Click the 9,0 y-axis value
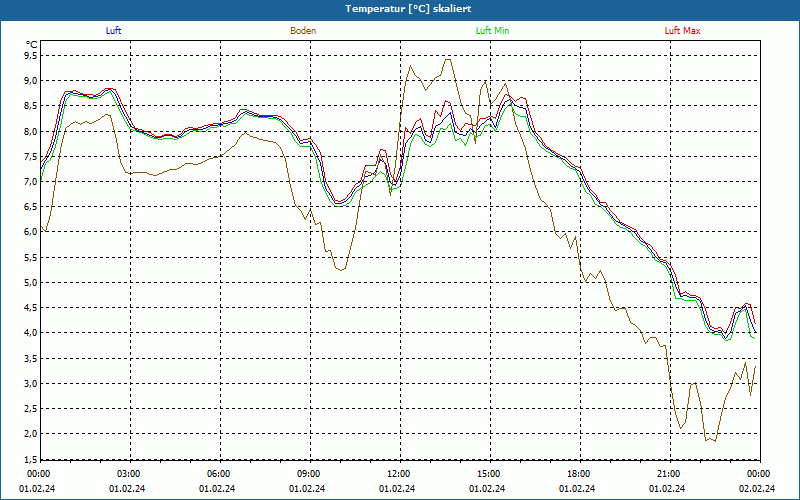The width and height of the screenshot is (800, 500). [30, 81]
